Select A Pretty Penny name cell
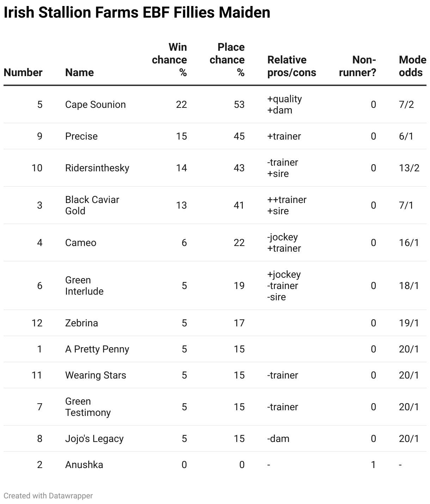The height and width of the screenshot is (504, 430). point(97,349)
